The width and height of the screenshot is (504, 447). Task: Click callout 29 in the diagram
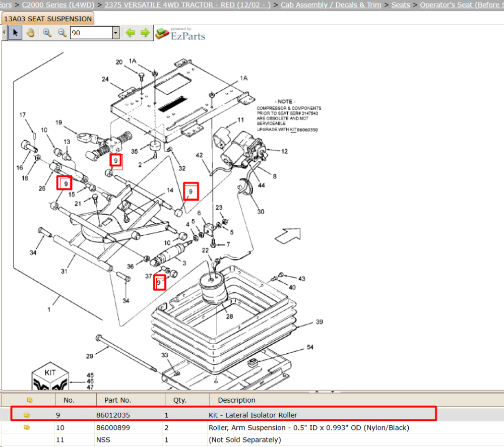tap(89, 356)
